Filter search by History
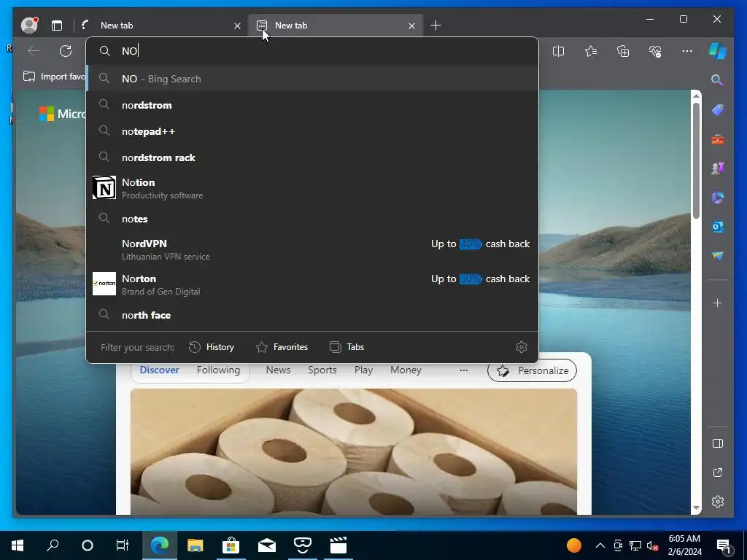The height and width of the screenshot is (560, 747). 212,347
